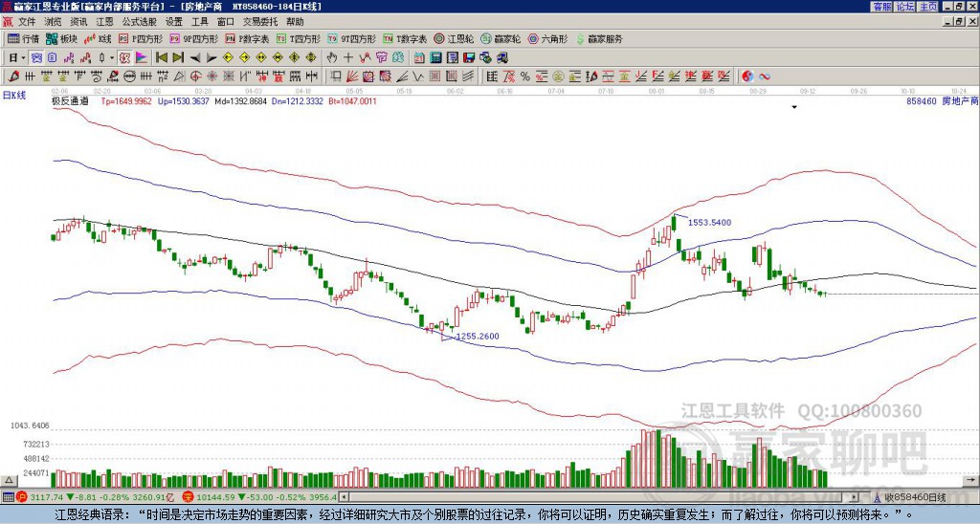Open 赢家服务 from the toolbar
The image size is (980, 524).
point(599,38)
